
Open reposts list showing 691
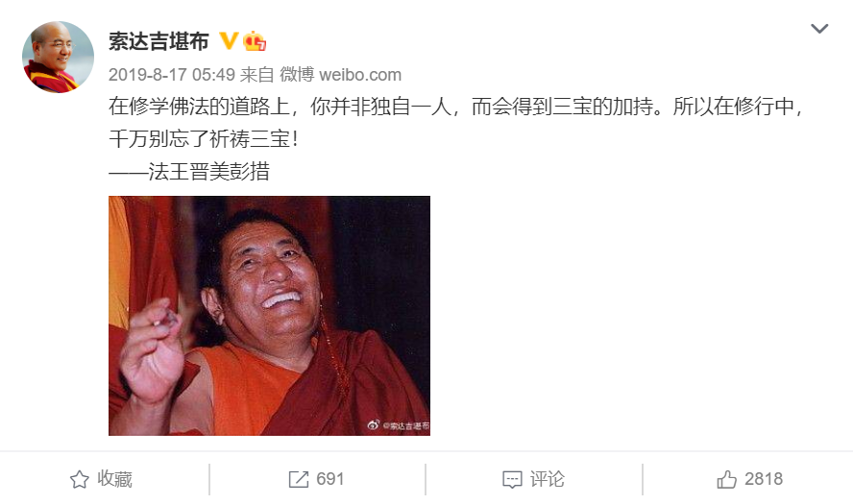[316, 479]
